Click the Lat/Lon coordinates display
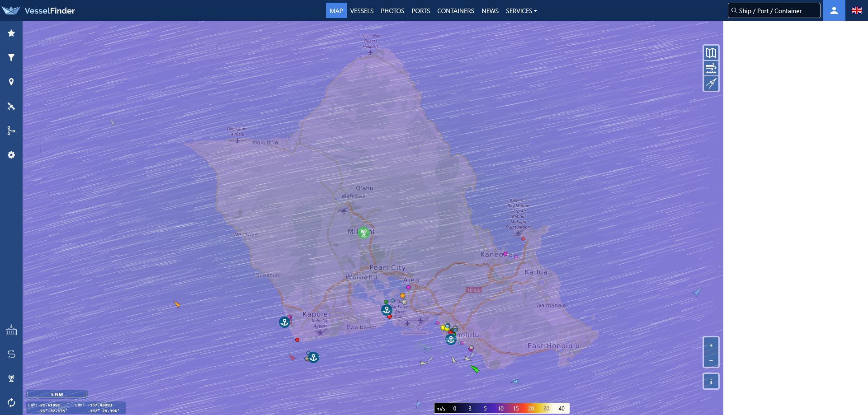This screenshot has height=415, width=868. coord(76,408)
